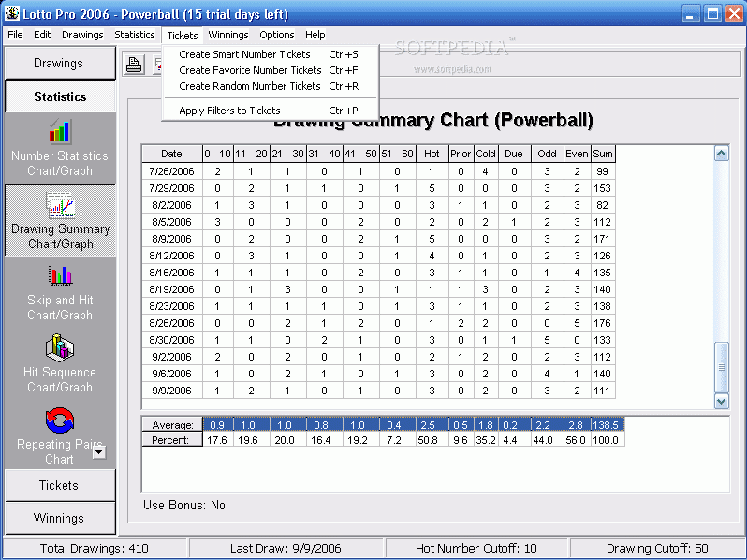Open Hit Sequence Chart/Graph icon
This screenshot has height=560, width=747.
60,347
